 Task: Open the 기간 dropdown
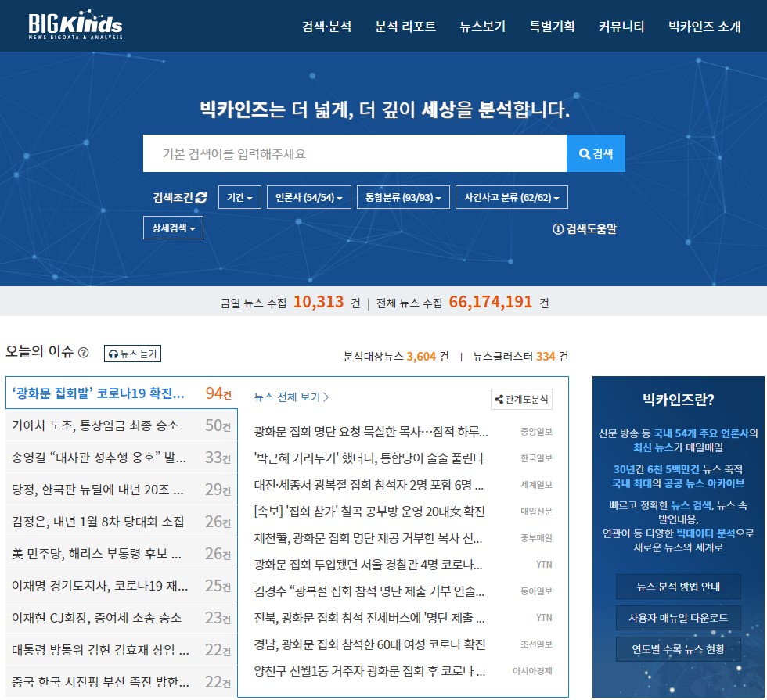coord(239,197)
